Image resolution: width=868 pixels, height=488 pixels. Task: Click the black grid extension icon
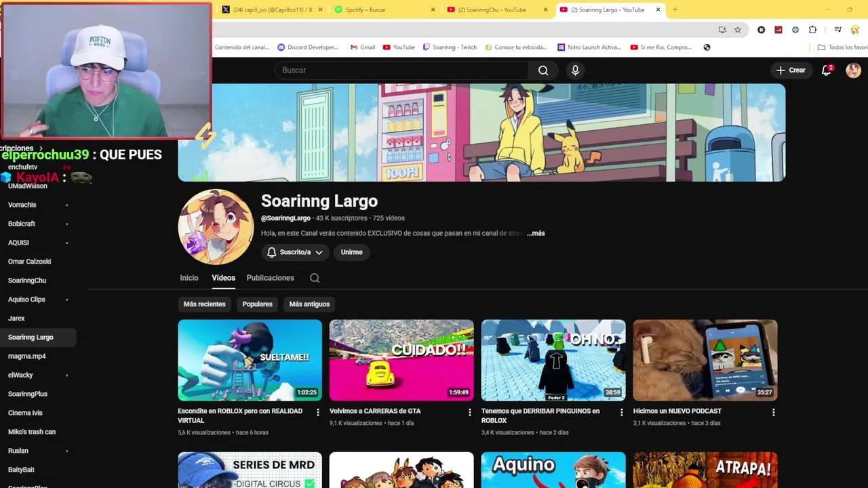click(762, 30)
